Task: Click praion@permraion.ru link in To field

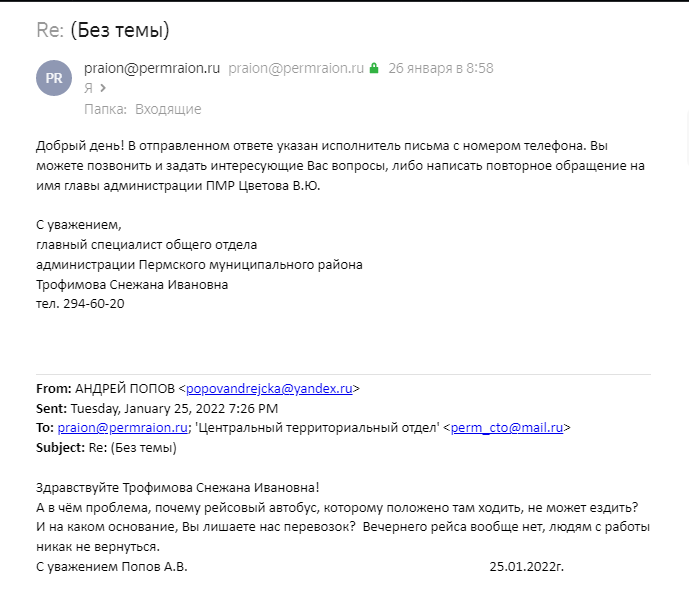Action: click(123, 427)
